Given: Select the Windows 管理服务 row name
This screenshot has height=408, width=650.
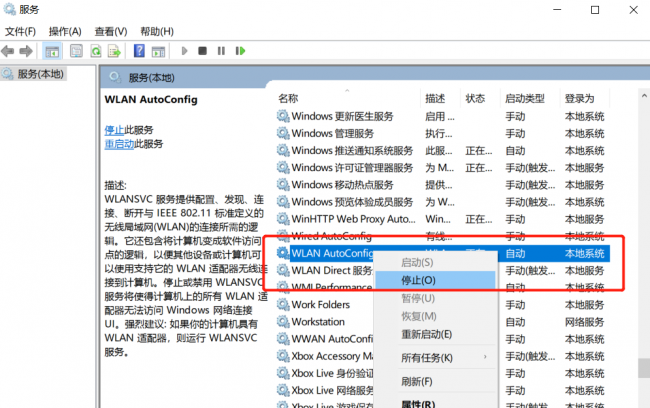Looking at the screenshot, I should [332, 133].
